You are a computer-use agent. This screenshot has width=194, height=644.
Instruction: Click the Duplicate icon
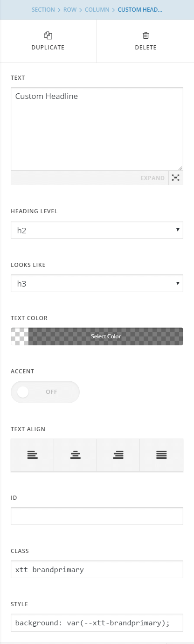(x=48, y=35)
